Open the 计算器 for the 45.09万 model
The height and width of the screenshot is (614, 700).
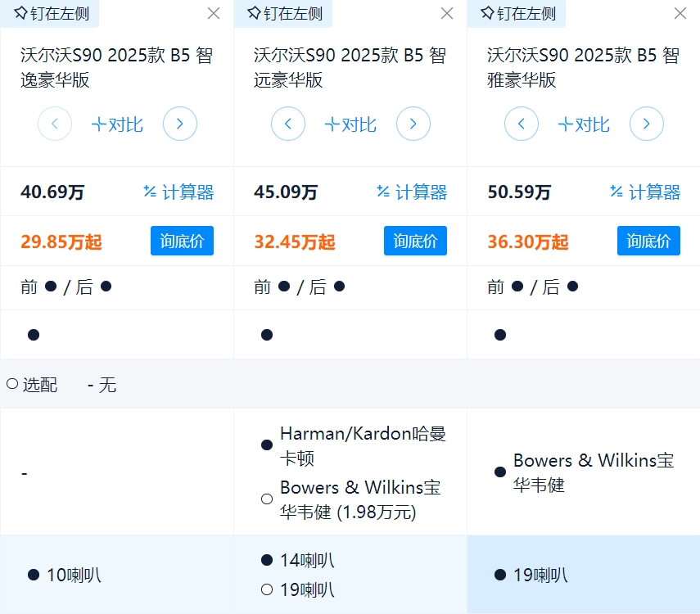click(x=412, y=192)
